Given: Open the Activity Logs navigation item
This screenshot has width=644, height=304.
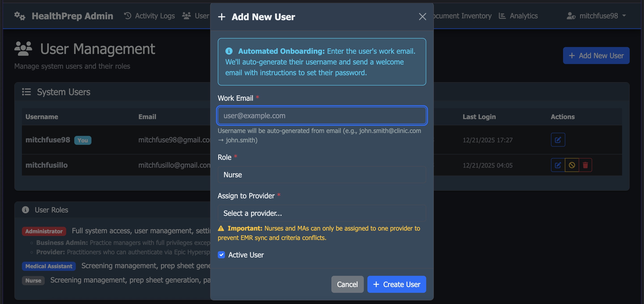Looking at the screenshot, I should pyautogui.click(x=155, y=15).
